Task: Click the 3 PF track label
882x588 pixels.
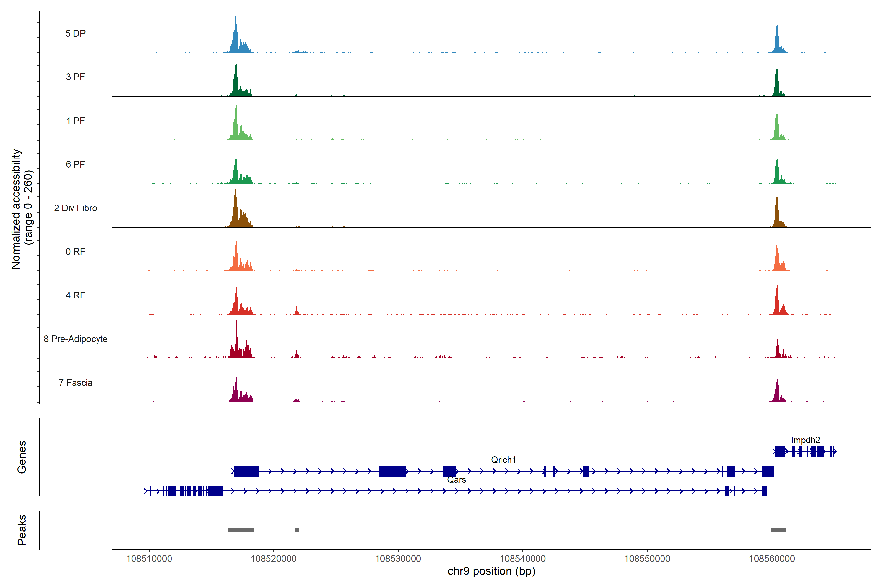Action: click(x=75, y=77)
